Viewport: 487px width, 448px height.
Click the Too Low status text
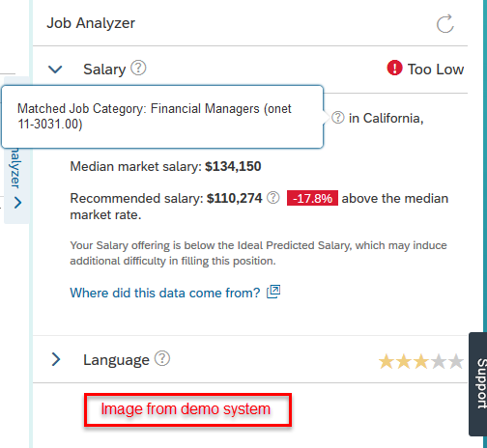(436, 70)
